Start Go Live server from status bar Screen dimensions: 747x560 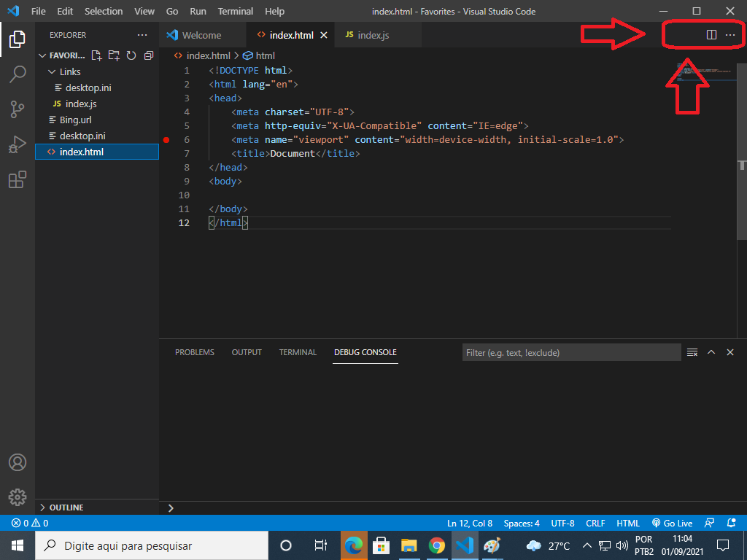click(x=672, y=523)
